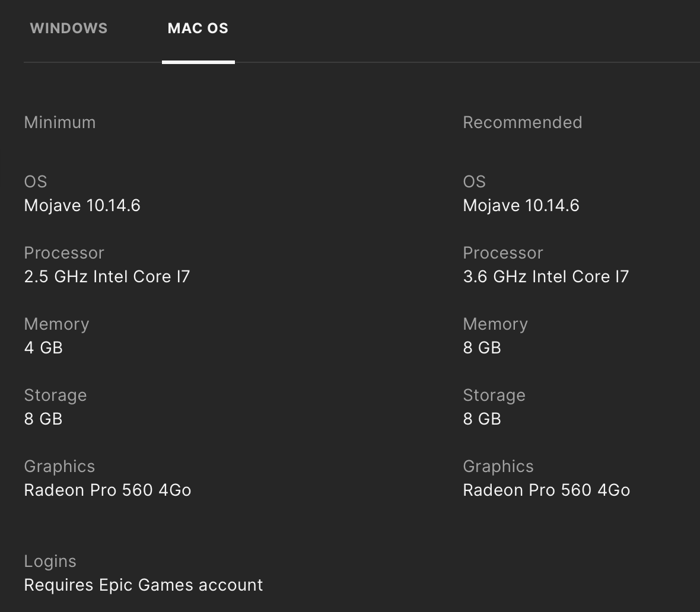Click Mojave 10.14.6 under Recommended

click(521, 205)
